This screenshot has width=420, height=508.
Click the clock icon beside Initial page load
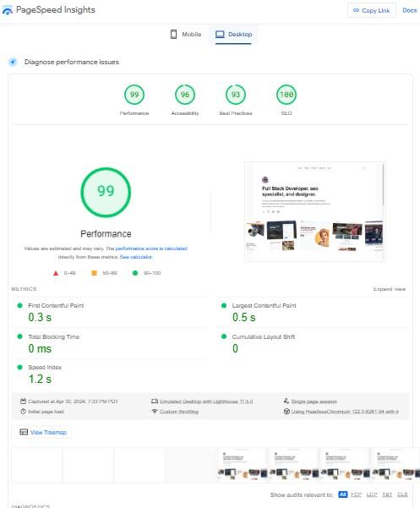(23, 412)
